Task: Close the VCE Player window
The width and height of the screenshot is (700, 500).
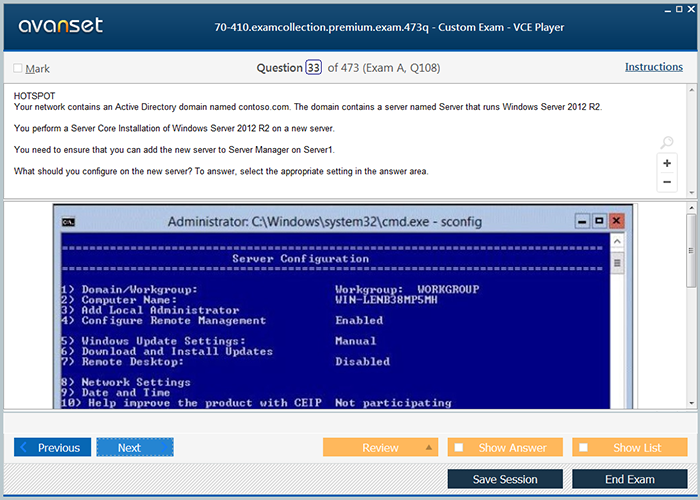Action: 691,9
